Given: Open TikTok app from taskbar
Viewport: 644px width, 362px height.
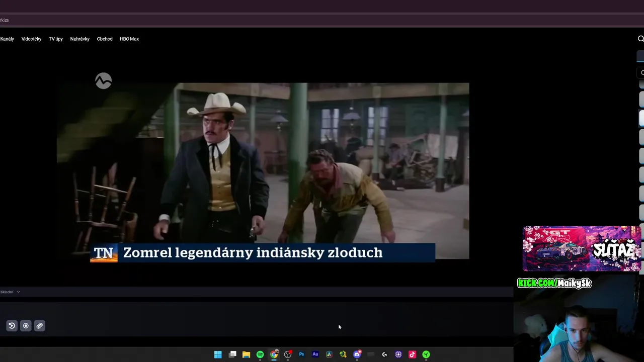Looking at the screenshot, I should click(x=412, y=354).
